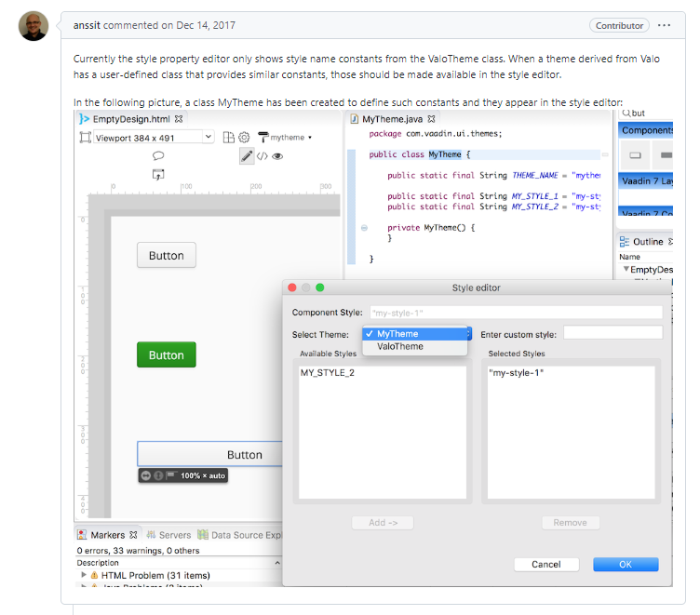Open the Servers tab
The width and height of the screenshot is (700, 615).
coord(168,536)
